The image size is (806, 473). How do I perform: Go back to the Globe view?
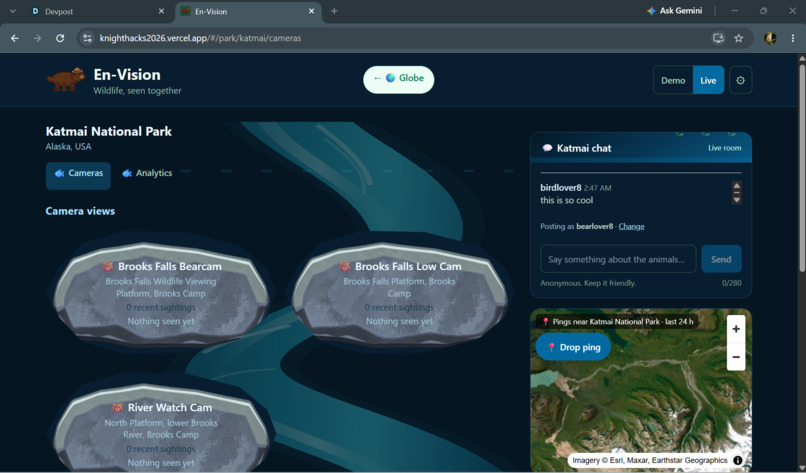pyautogui.click(x=398, y=79)
